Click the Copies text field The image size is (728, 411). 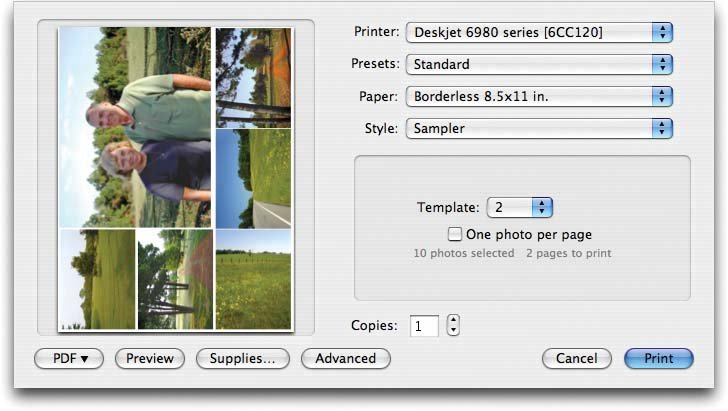coord(424,326)
